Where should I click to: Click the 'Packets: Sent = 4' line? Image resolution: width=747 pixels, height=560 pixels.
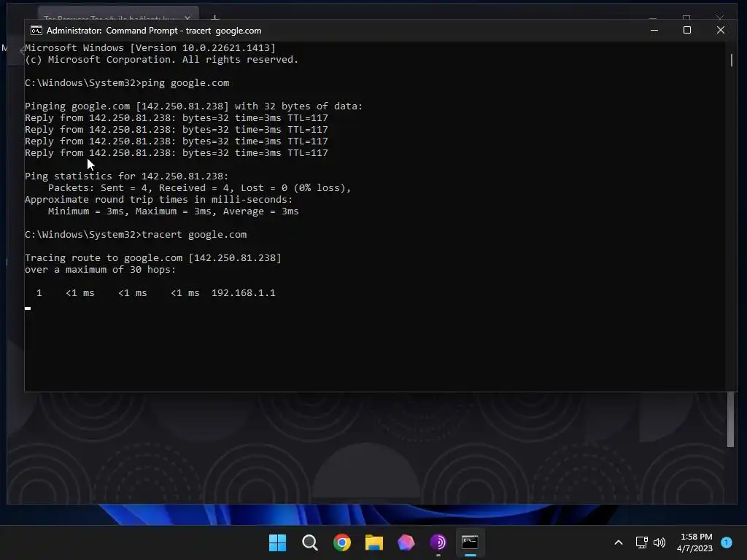[x=199, y=187]
